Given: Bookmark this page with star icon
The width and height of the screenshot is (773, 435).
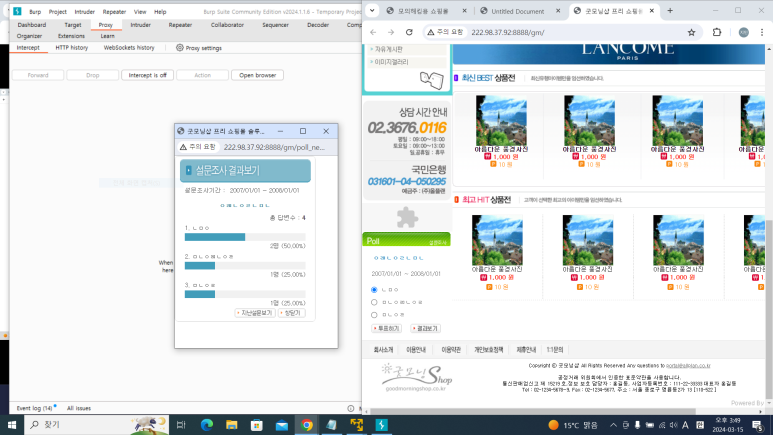Looking at the screenshot, I should pos(691,32).
